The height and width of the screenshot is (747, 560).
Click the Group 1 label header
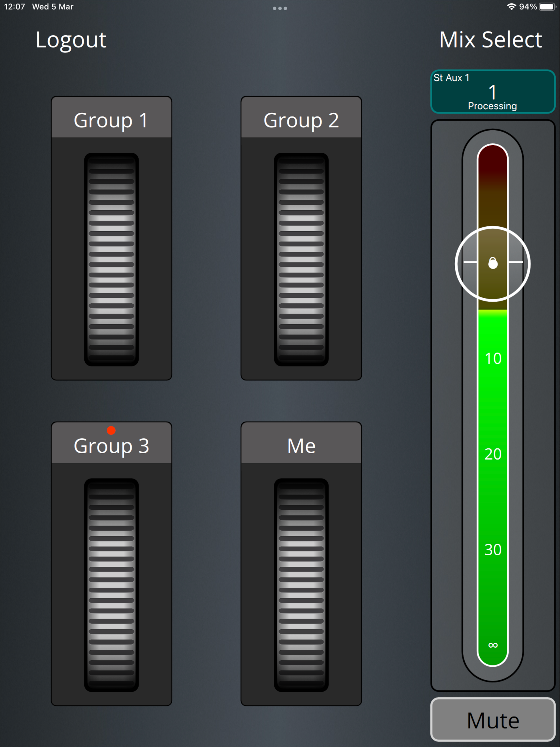112,117
